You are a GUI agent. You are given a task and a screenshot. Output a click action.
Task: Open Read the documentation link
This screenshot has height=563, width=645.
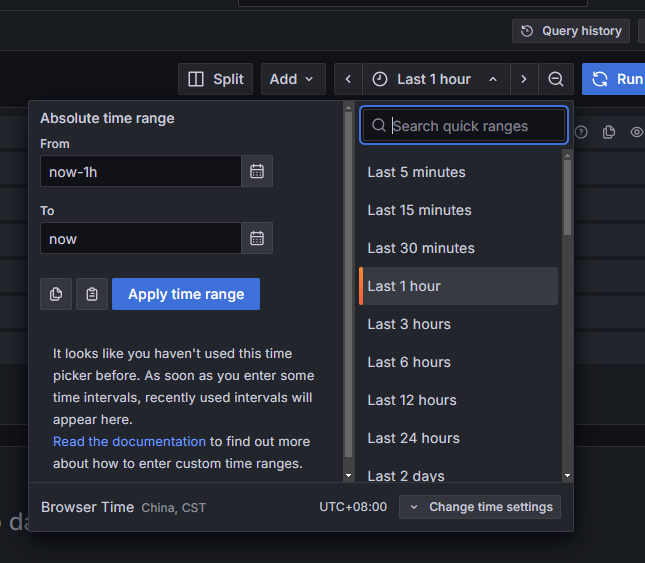[130, 441]
